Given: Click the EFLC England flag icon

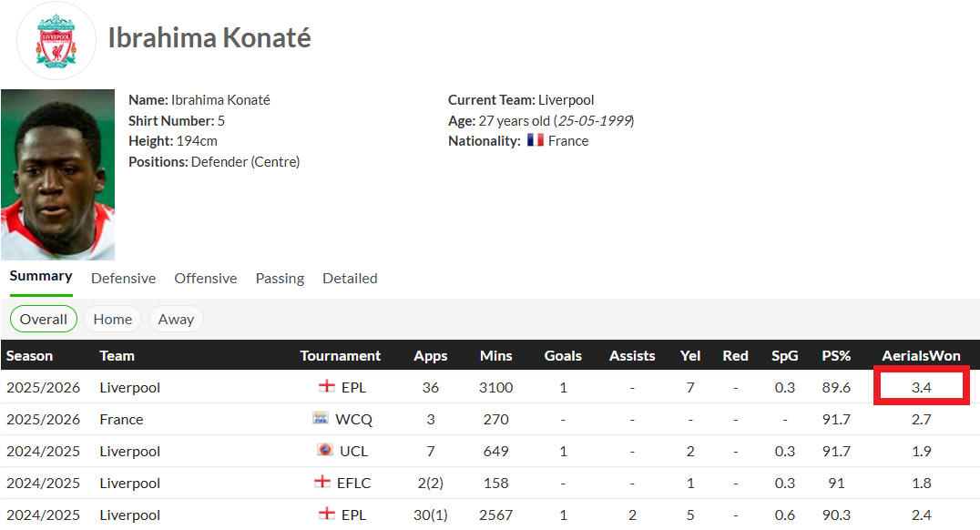Looking at the screenshot, I should tap(322, 481).
